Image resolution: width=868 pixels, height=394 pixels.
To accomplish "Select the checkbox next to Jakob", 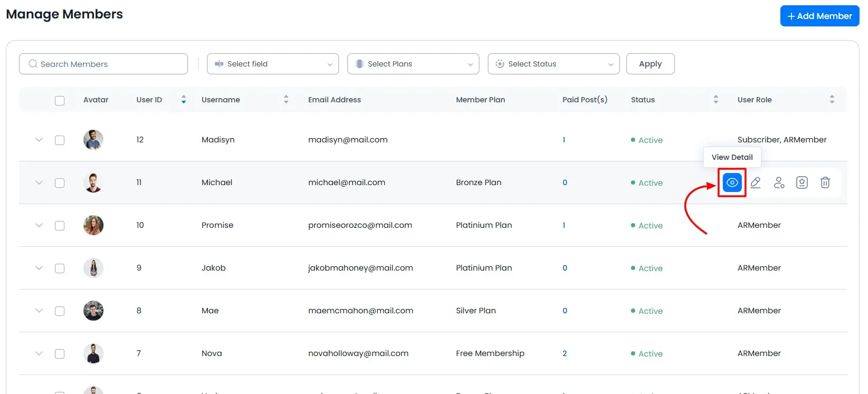I will point(60,268).
